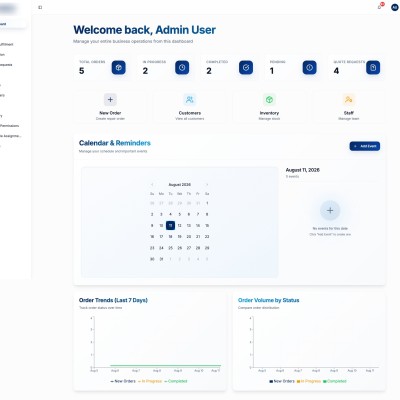This screenshot has height=400, width=400.
Task: Click the Completed checkmark icon
Action: pos(246,68)
